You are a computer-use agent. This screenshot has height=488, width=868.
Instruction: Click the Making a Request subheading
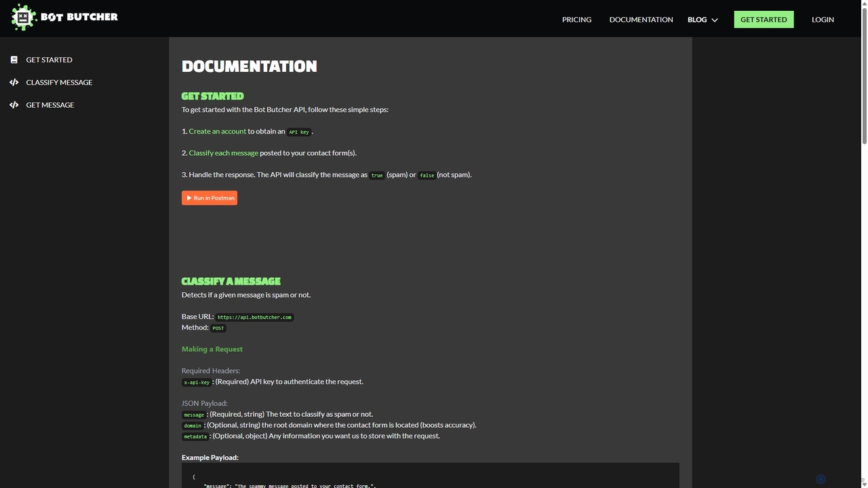[212, 349]
